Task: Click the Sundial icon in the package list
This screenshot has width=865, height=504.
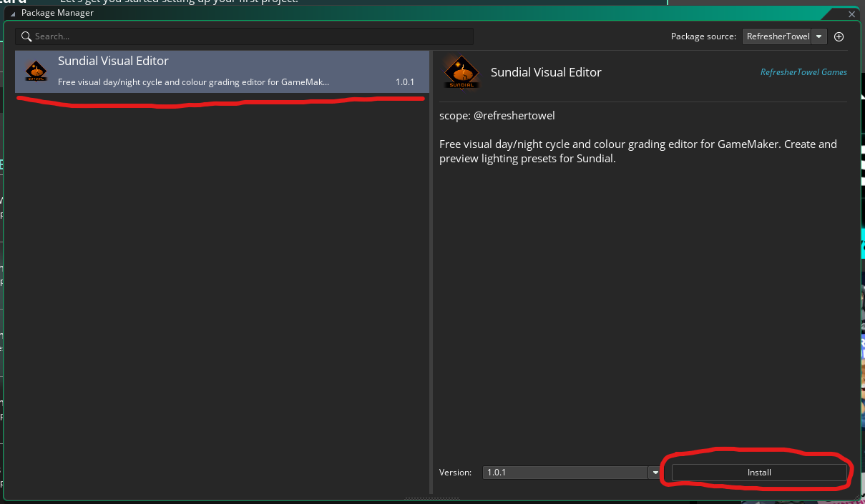Action: 36,71
